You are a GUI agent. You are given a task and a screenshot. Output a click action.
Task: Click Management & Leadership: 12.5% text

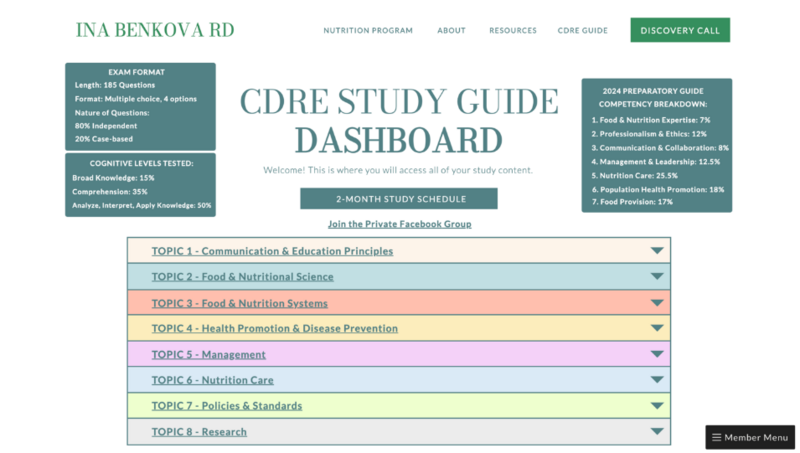coord(656,162)
